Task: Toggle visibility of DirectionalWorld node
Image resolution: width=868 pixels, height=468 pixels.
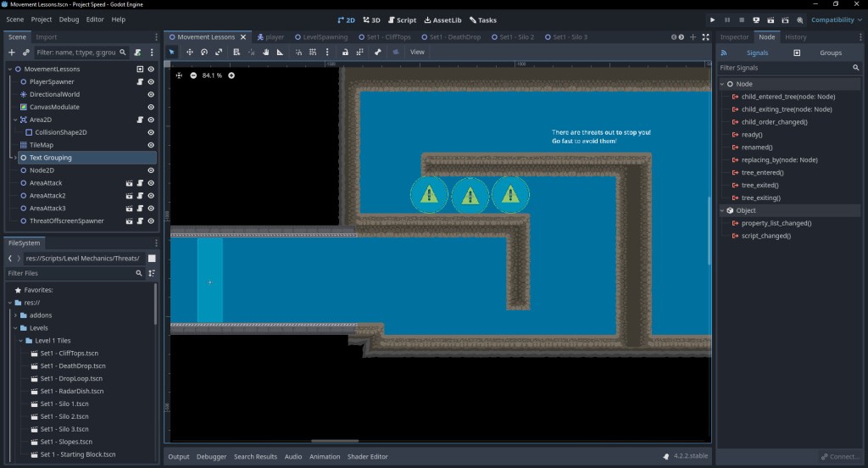Action: coord(151,95)
